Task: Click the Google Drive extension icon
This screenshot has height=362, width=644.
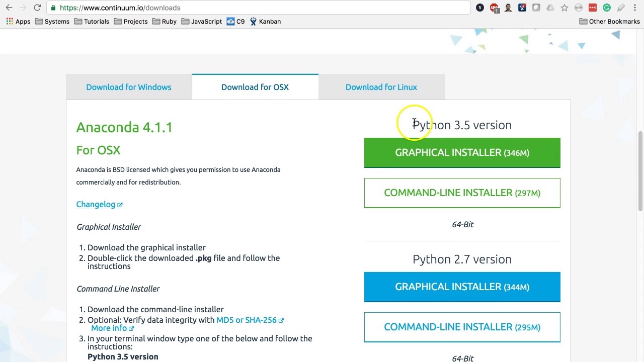Action: (550, 8)
